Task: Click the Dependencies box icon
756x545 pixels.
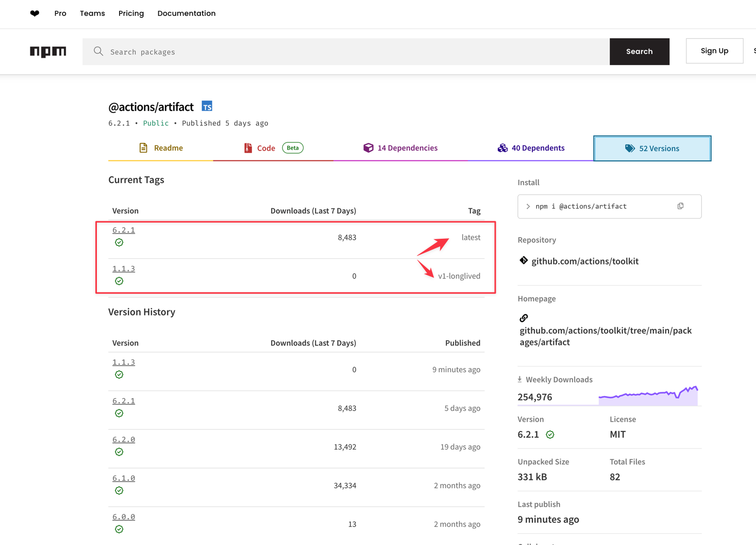Action: click(x=368, y=148)
